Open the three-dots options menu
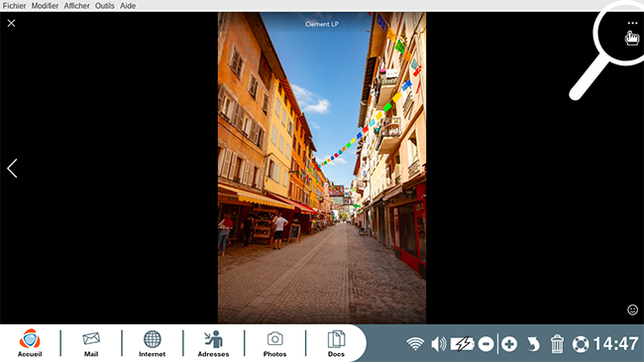644x362 pixels. [632, 24]
